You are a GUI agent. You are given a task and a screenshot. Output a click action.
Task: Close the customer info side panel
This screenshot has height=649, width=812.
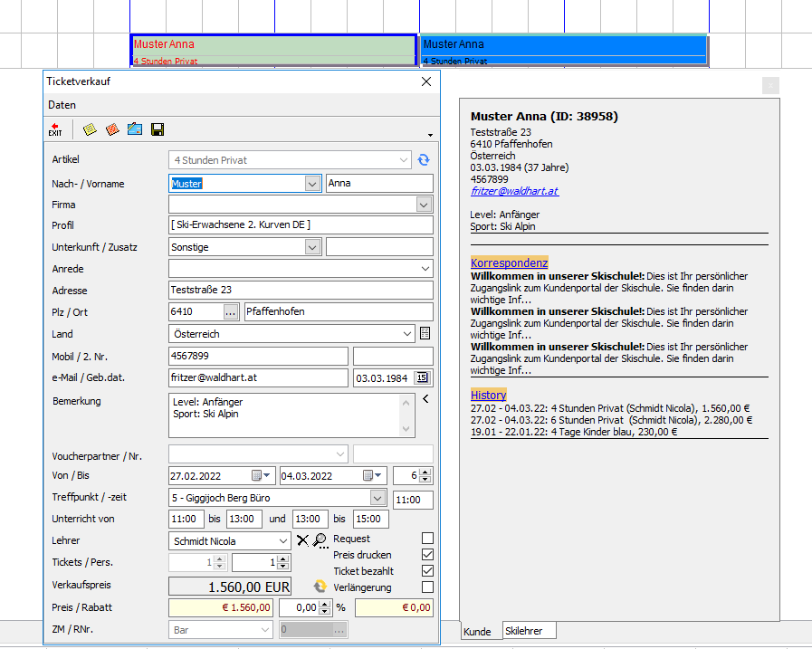tap(770, 85)
